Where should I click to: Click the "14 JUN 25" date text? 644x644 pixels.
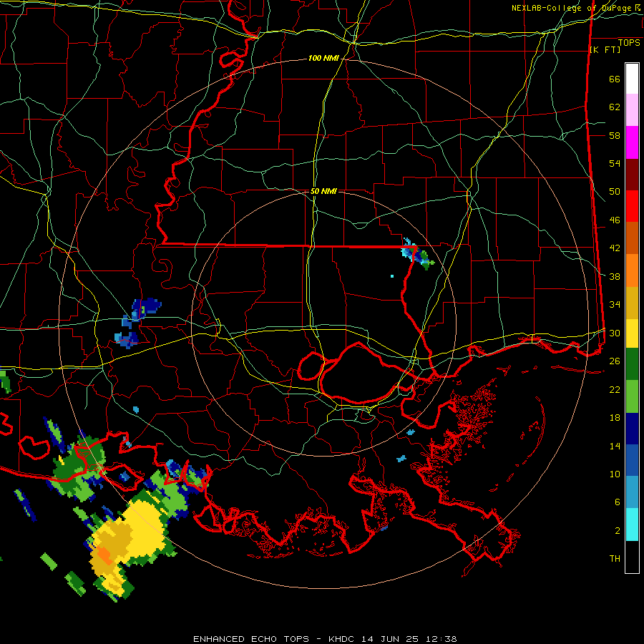389,639
